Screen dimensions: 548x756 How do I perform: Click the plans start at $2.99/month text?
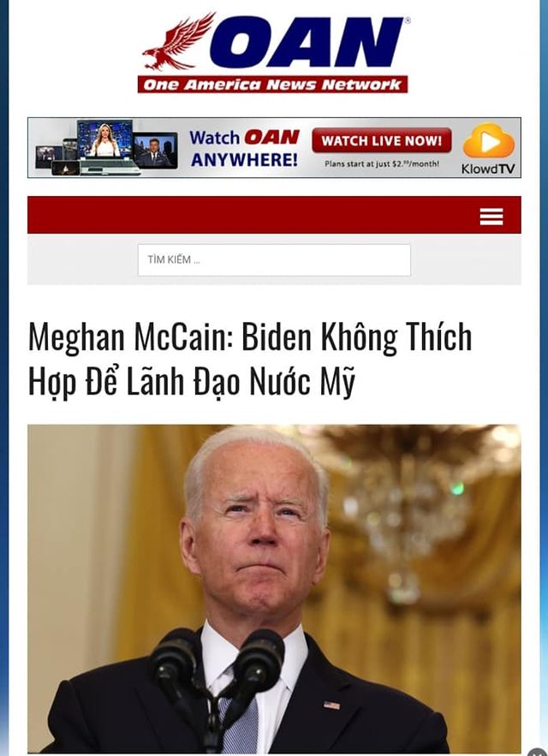click(x=382, y=164)
